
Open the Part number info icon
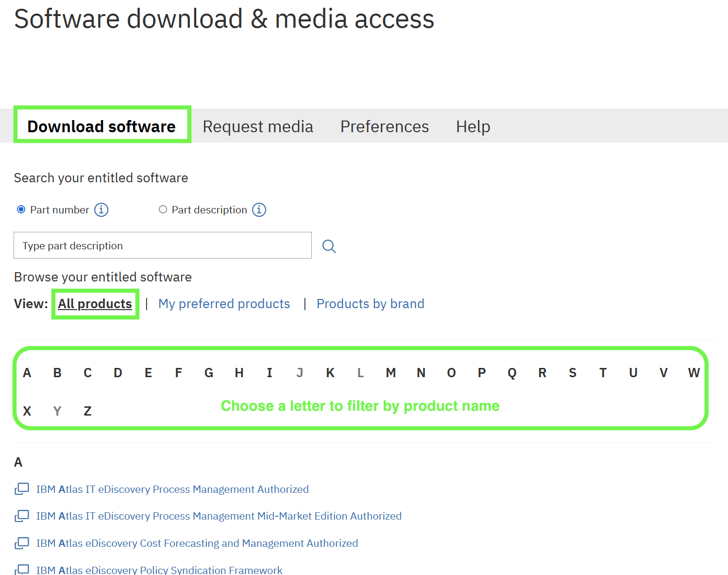coord(101,210)
